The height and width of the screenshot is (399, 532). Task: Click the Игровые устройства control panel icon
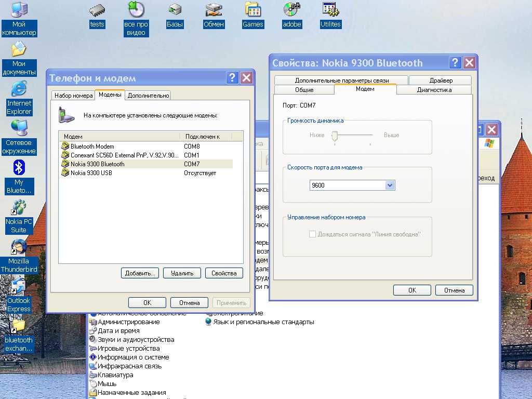click(93, 349)
